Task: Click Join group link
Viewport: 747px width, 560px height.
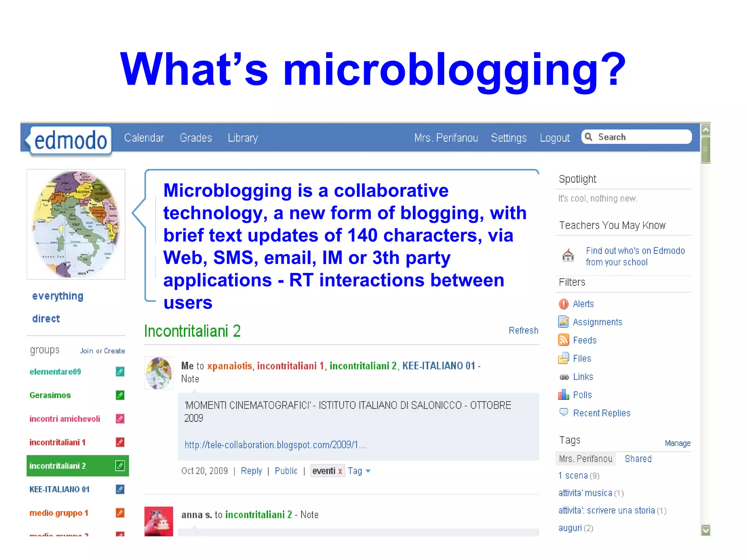Action: (x=86, y=351)
